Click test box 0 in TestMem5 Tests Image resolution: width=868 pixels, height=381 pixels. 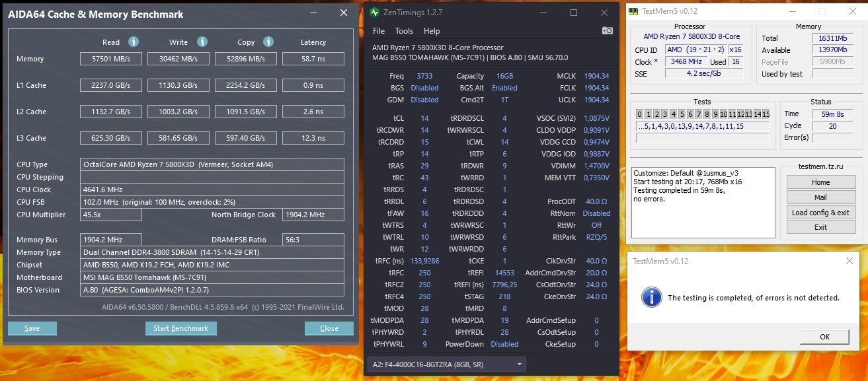coord(640,114)
